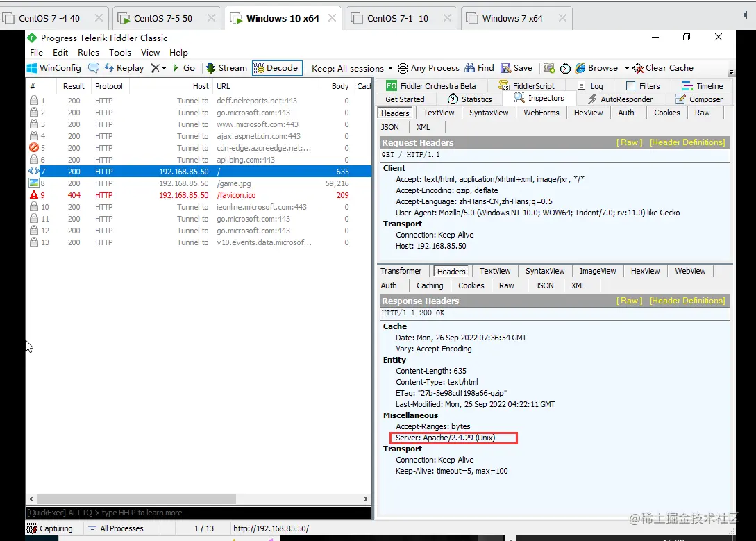
Task: Open the FiddlerScript tab
Action: coord(526,86)
